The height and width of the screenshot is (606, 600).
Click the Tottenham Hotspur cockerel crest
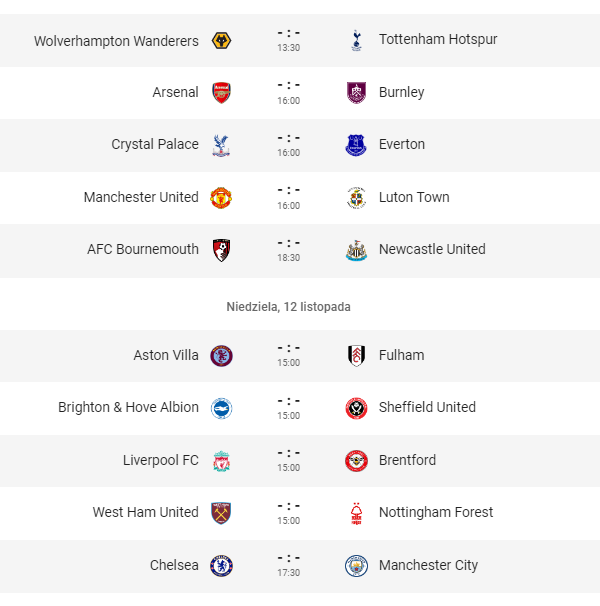(x=356, y=41)
